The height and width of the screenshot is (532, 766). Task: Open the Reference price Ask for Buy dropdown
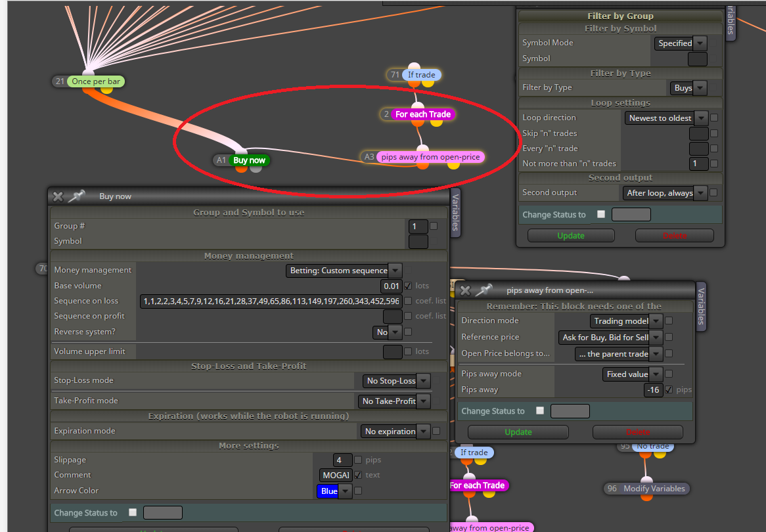610,338
